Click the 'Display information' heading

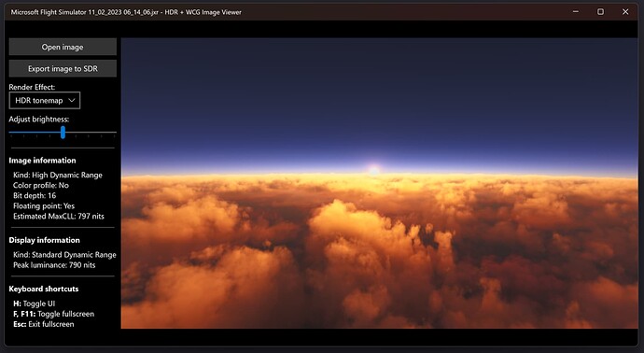[45, 240]
